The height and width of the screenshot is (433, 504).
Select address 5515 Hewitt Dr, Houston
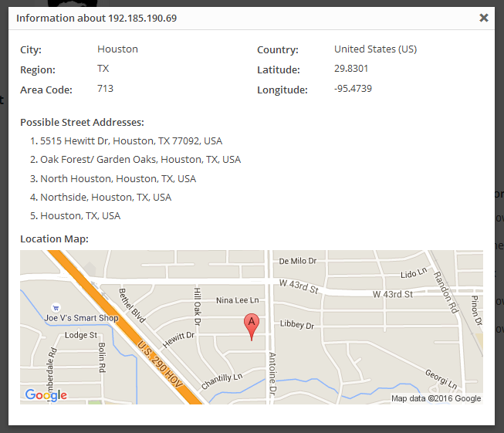pos(131,140)
